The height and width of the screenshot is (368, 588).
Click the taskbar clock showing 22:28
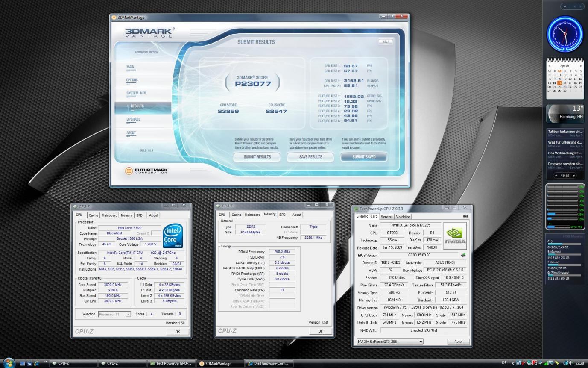579,363
